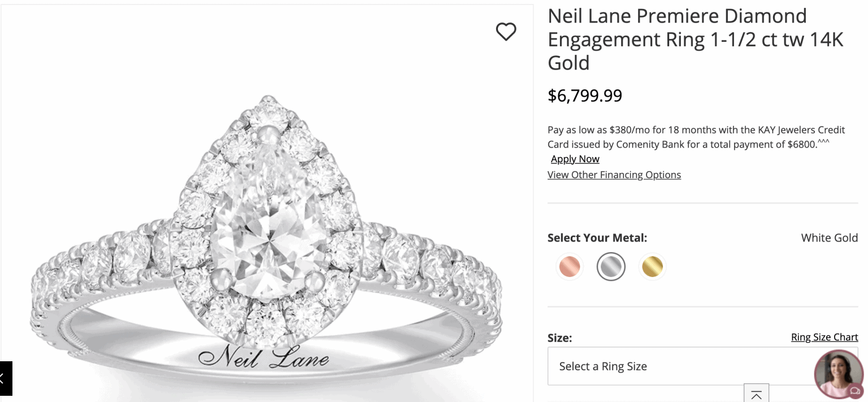Click Apply Now for the credit card
This screenshot has width=868, height=402.
tap(575, 159)
